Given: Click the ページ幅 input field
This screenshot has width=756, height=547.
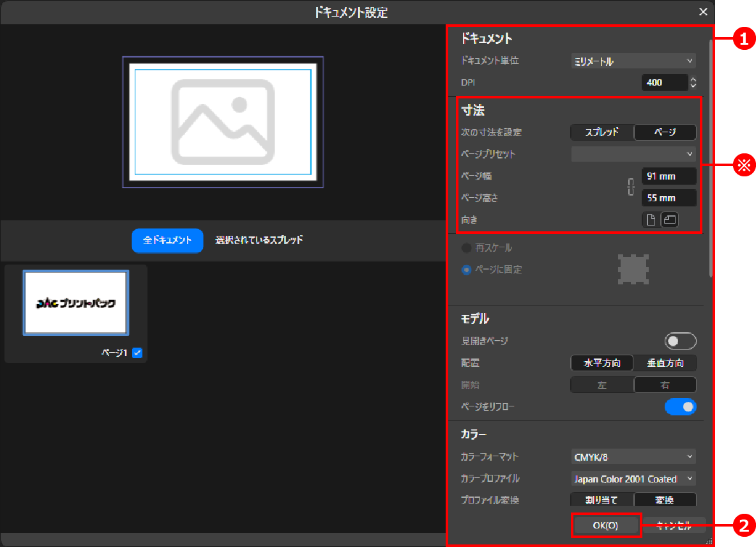Looking at the screenshot, I should point(668,176).
